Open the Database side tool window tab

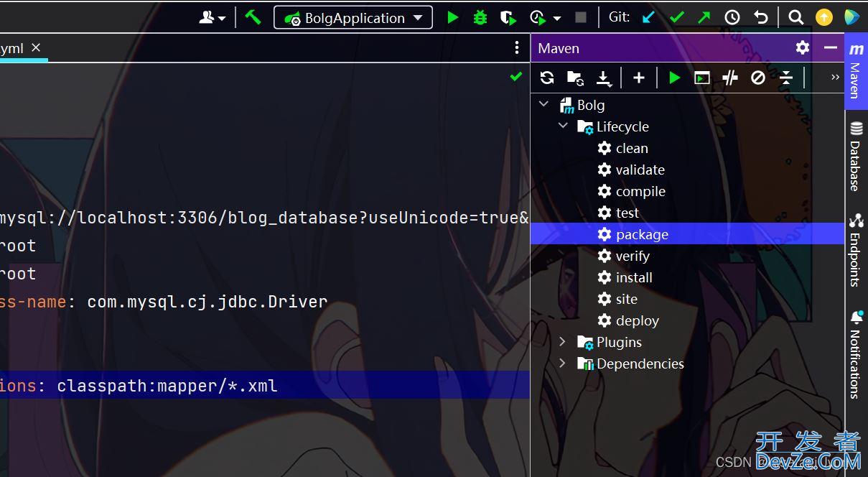pos(856,157)
